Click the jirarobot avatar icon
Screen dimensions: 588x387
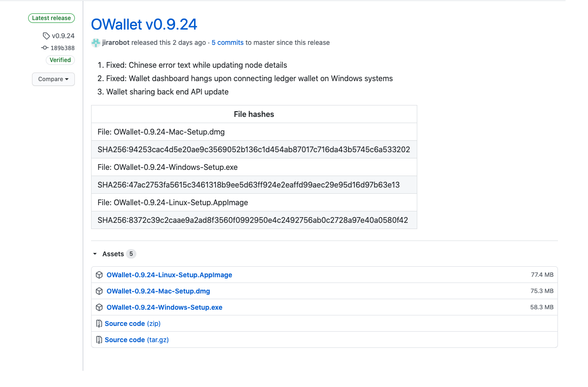96,42
